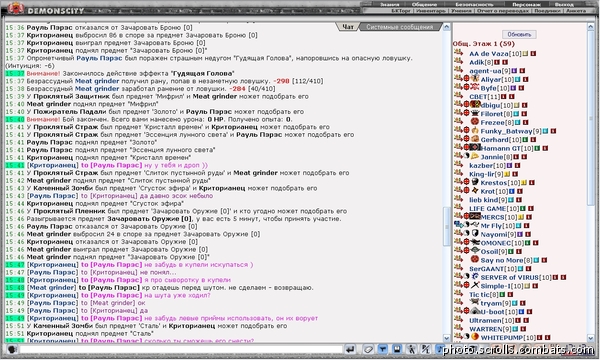
Task: Click the Обновить button
Action: 519,34
